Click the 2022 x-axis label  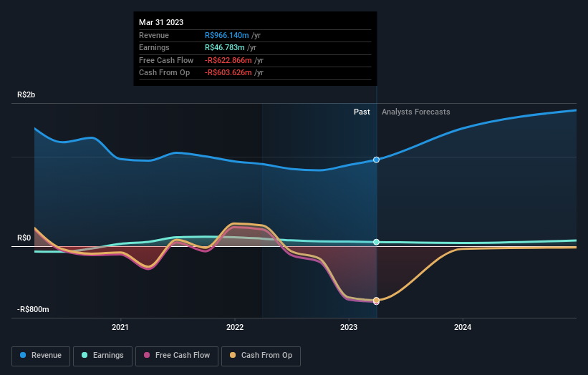[235, 328]
